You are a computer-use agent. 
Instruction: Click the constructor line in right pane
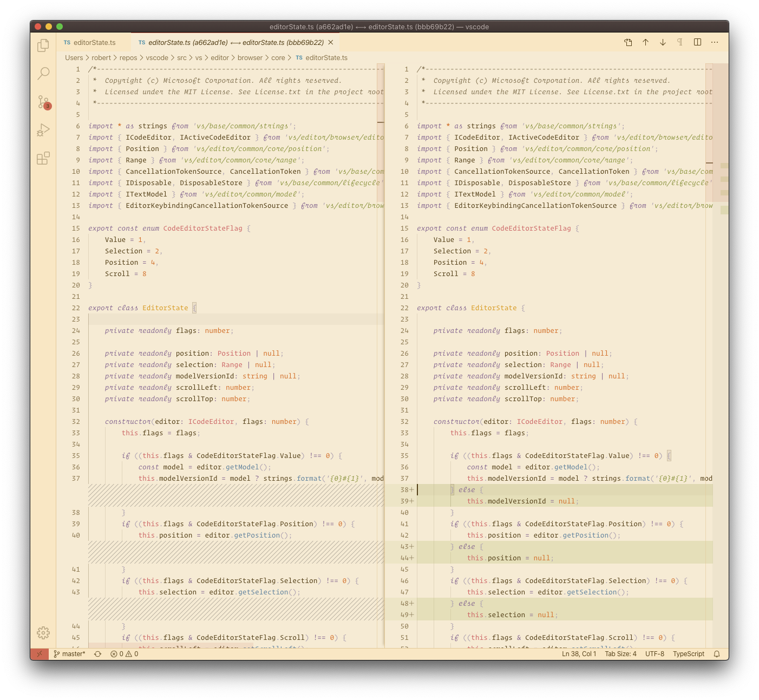tap(535, 421)
